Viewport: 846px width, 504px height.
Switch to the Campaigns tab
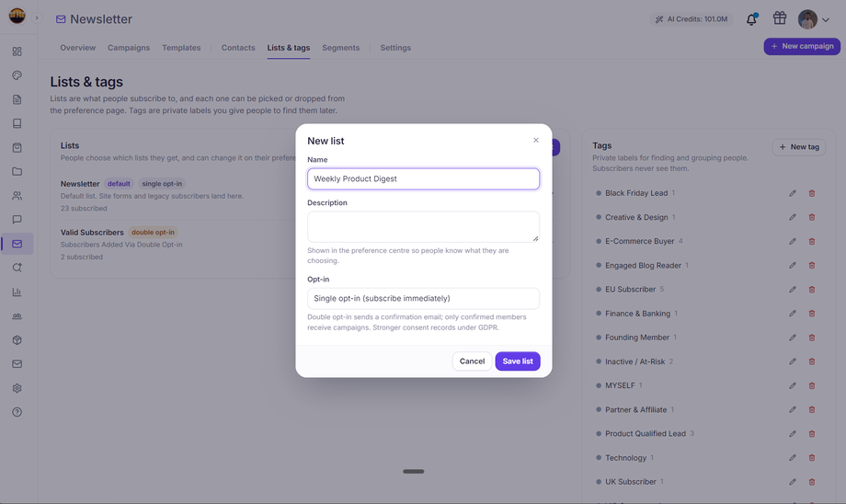click(x=129, y=48)
